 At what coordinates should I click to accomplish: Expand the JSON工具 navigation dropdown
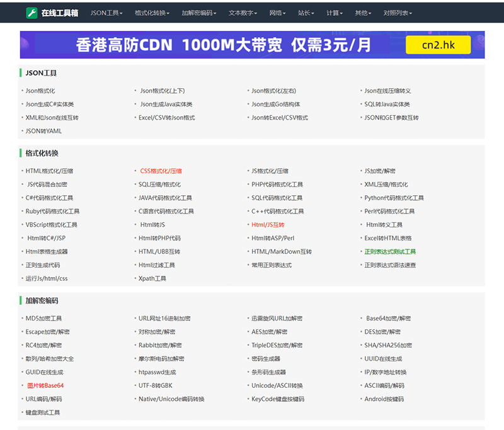pyautogui.click(x=106, y=13)
